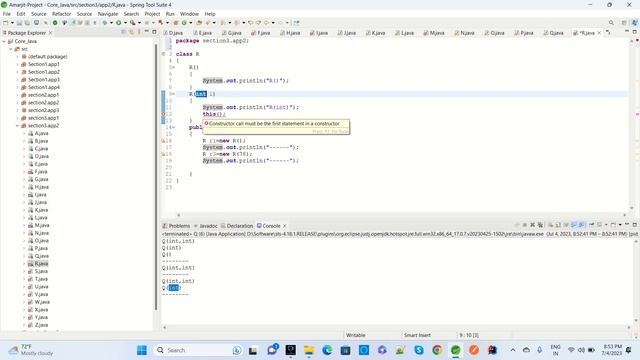
Task: Click Remove All Terminated Launches icon
Action: coord(540,224)
